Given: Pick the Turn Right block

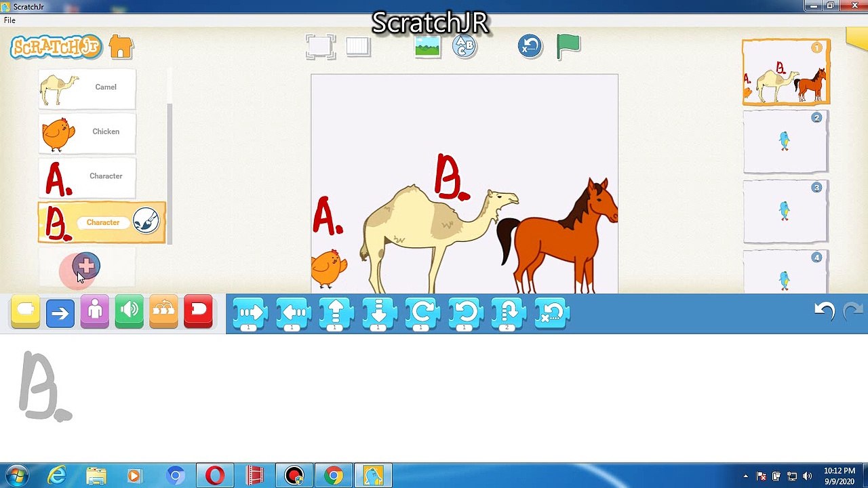Looking at the screenshot, I should pyautogui.click(x=422, y=314).
